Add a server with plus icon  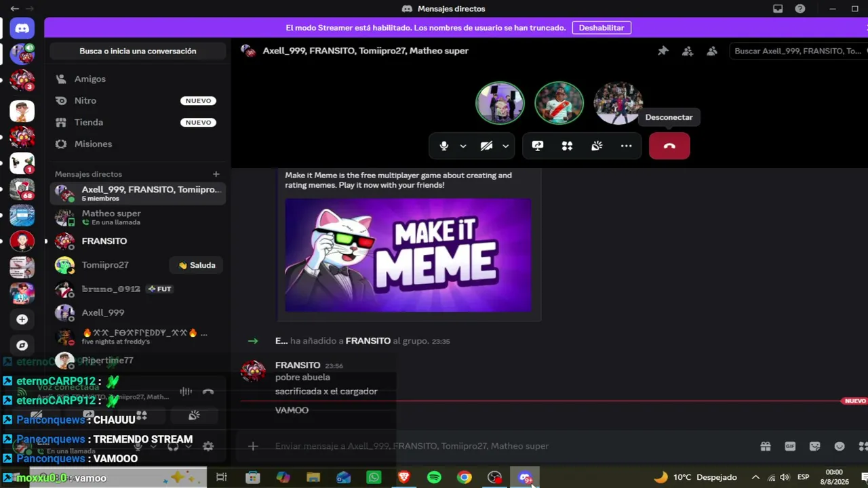(x=22, y=319)
